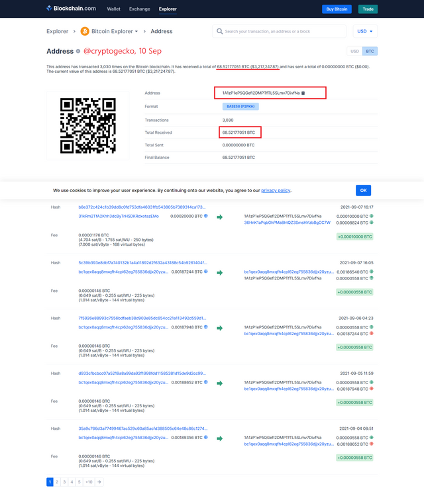Open address 36HnK1aPqbGhPMa8htQZ3SmsHYzbBgCC7W
Viewport: 424px width, 504px height.
coord(287,223)
